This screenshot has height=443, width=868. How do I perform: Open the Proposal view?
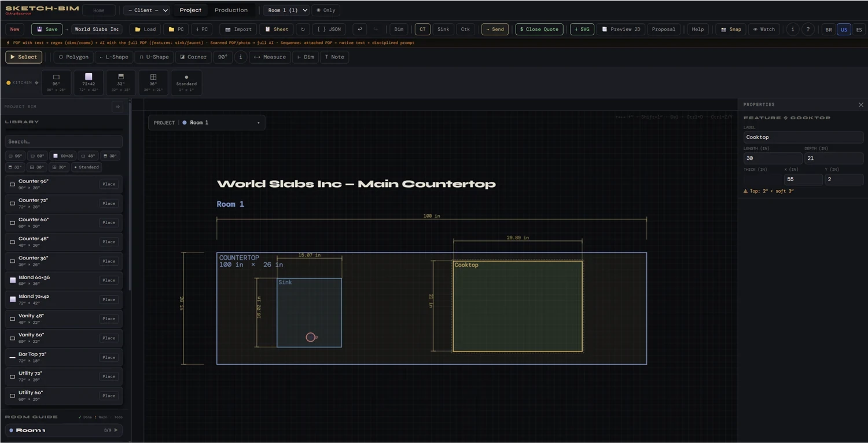pos(663,29)
